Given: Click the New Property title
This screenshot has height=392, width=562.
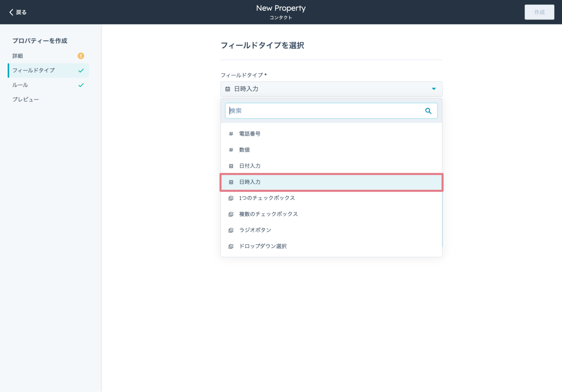Looking at the screenshot, I should (281, 8).
